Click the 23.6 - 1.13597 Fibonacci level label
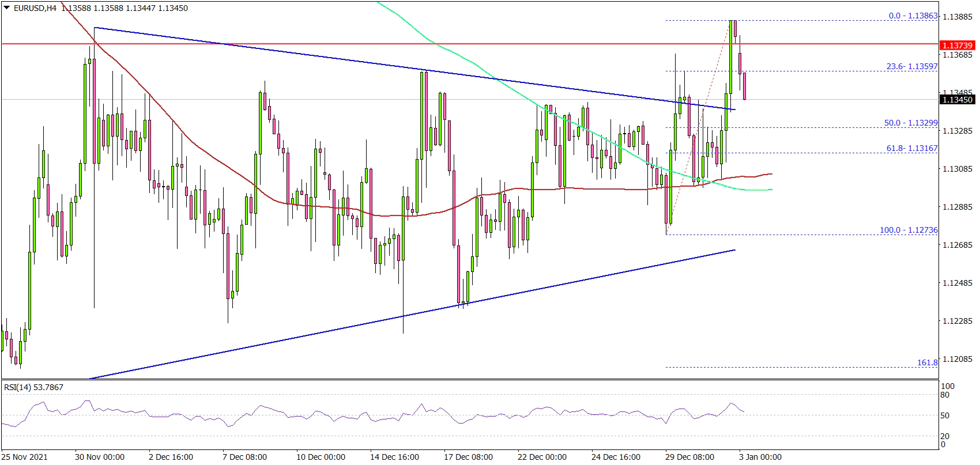This screenshot has width=980, height=465. click(912, 66)
